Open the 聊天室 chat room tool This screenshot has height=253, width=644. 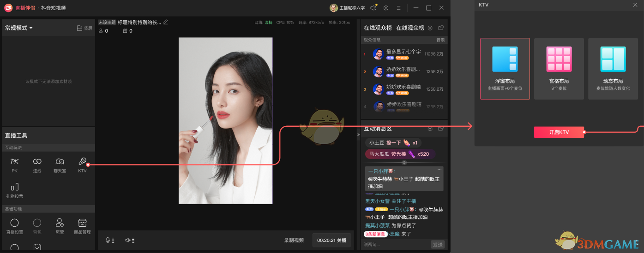[60, 165]
